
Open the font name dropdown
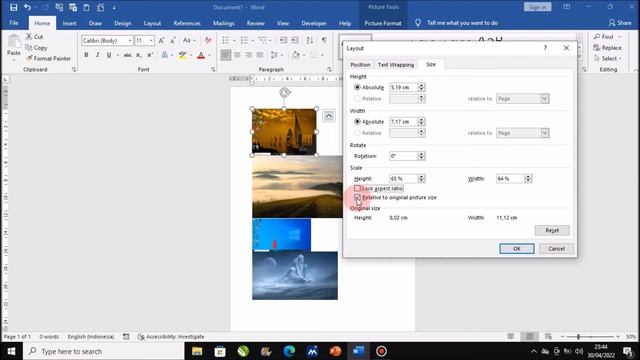(x=130, y=40)
